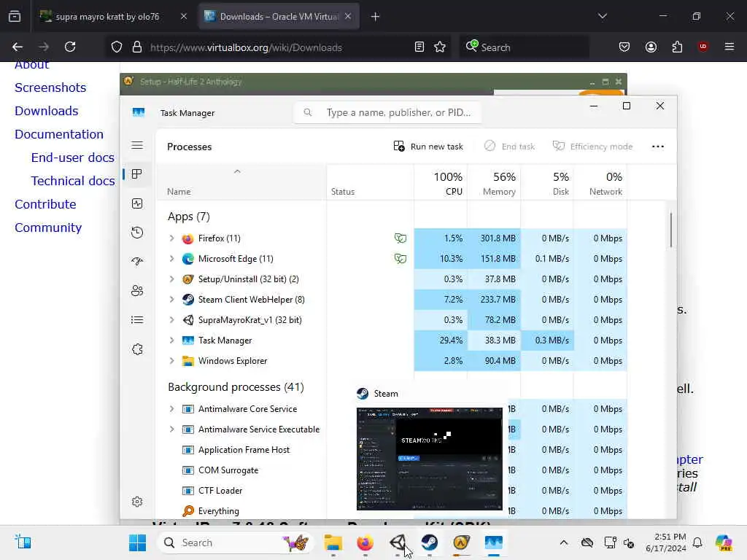
Task: Open Community link in sidebar
Action: [48, 227]
